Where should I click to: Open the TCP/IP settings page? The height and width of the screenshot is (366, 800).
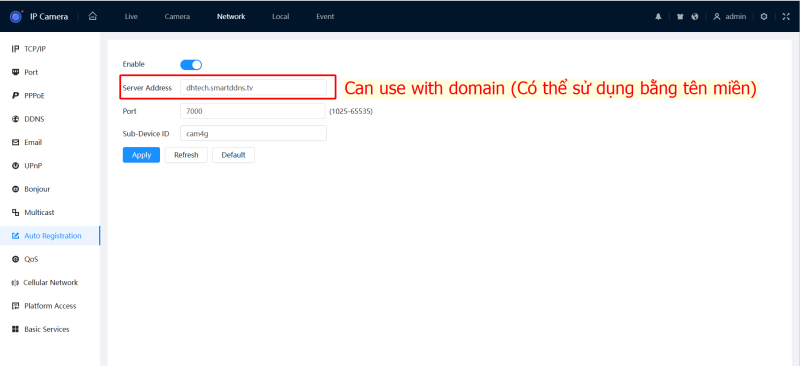[x=50, y=49]
